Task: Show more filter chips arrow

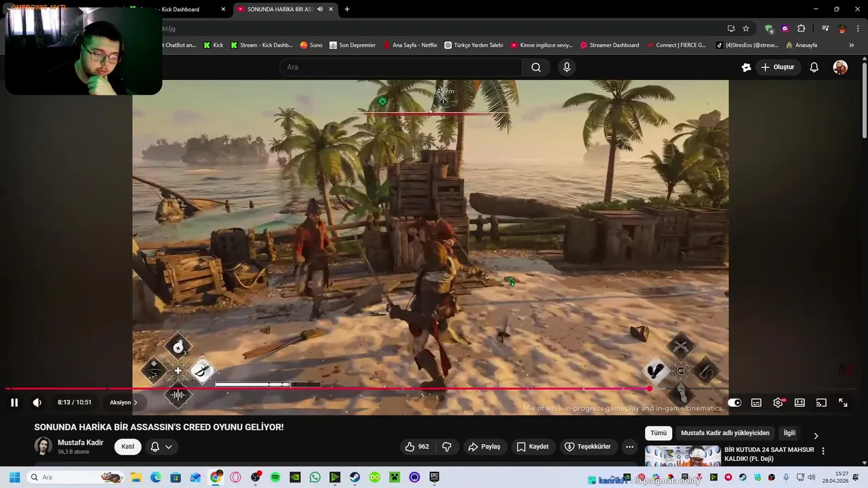Action: [x=816, y=436]
